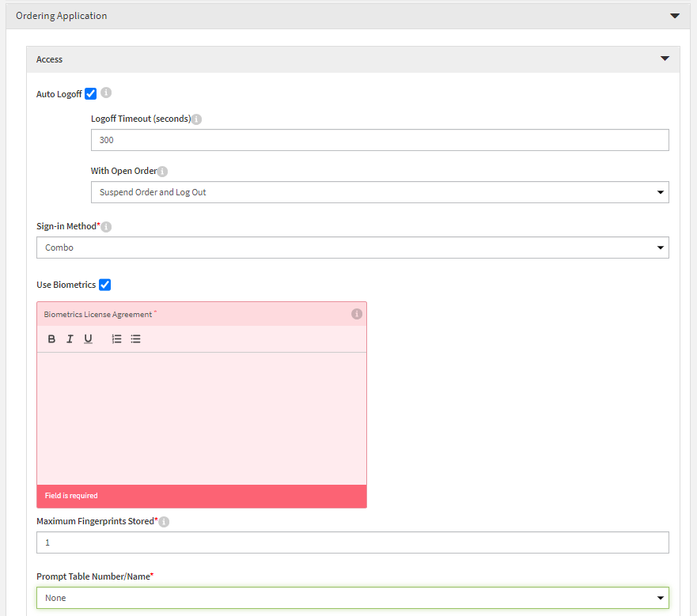
Task: Collapse the Ordering Application section
Action: click(674, 15)
